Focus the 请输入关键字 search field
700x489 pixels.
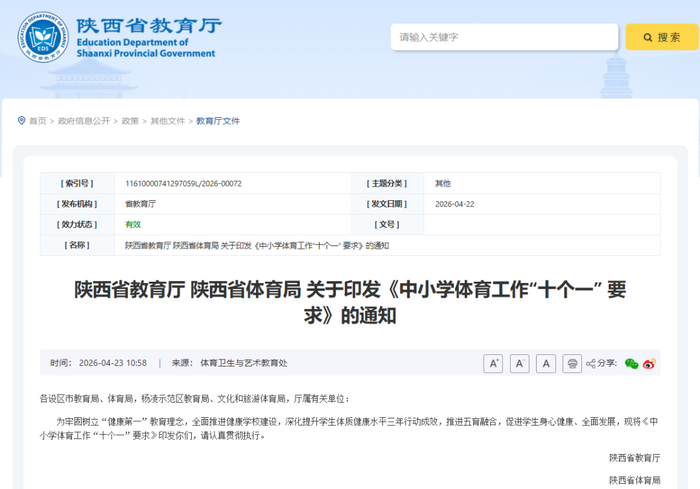(x=504, y=37)
